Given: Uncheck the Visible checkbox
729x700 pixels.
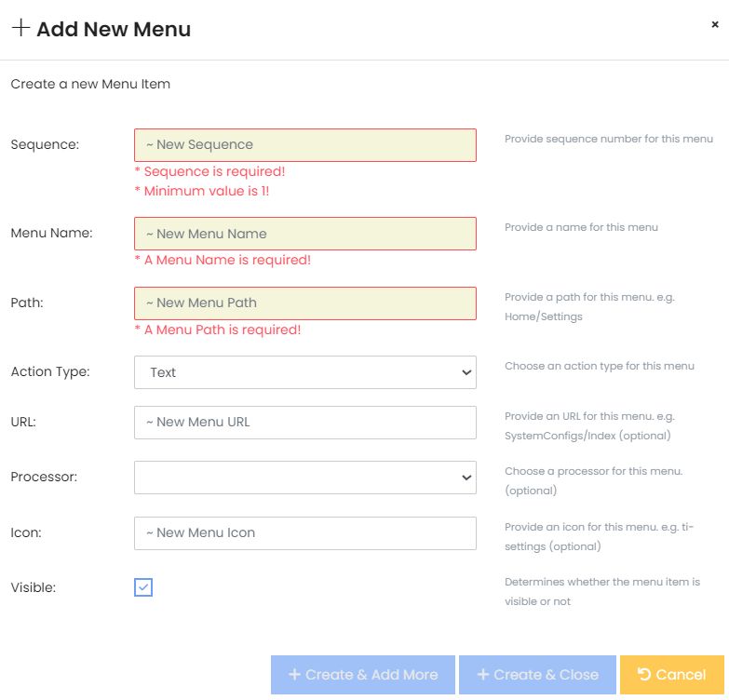Looking at the screenshot, I should coord(143,587).
